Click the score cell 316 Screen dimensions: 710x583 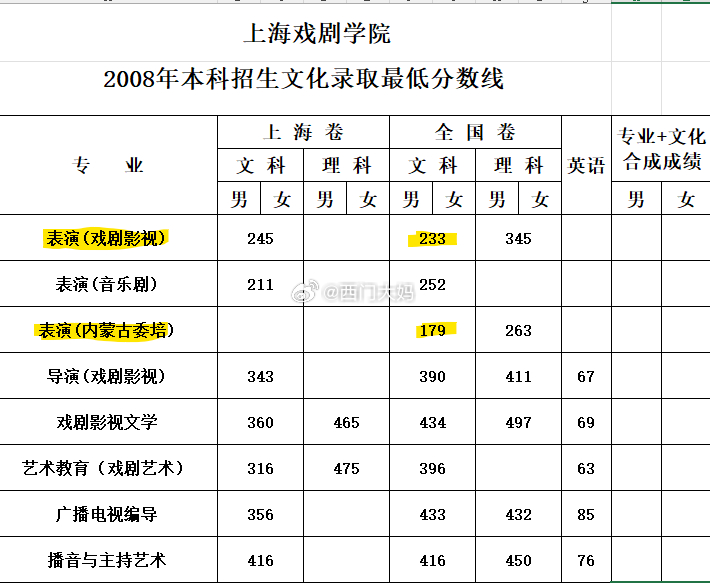click(x=260, y=468)
